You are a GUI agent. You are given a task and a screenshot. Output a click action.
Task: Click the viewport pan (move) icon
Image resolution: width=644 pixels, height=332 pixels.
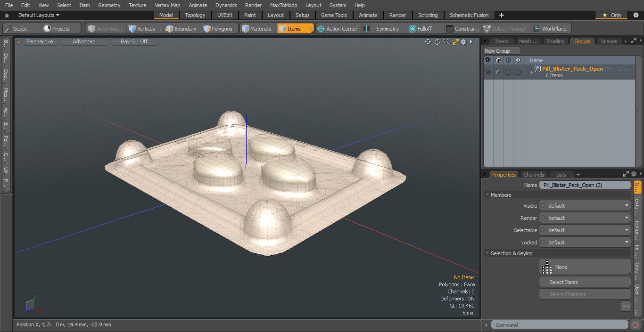pyautogui.click(x=428, y=42)
